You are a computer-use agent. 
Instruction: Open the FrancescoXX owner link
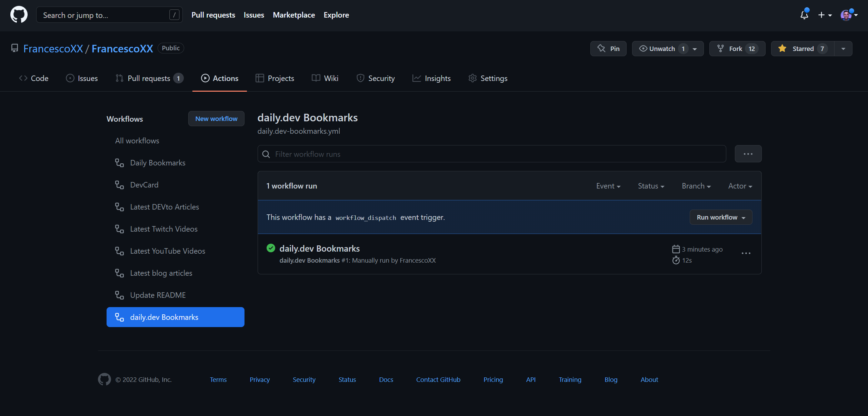[x=53, y=49]
